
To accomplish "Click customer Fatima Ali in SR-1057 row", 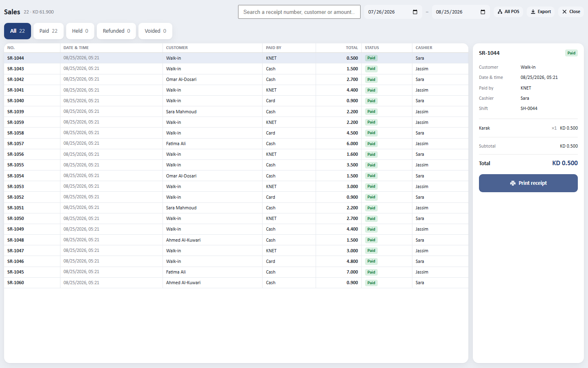I will (x=176, y=144).
